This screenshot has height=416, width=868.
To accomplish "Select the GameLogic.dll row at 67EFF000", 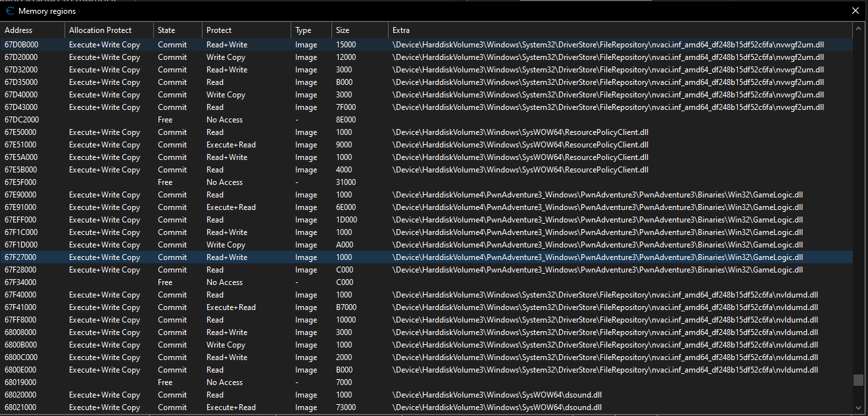I will (x=426, y=220).
